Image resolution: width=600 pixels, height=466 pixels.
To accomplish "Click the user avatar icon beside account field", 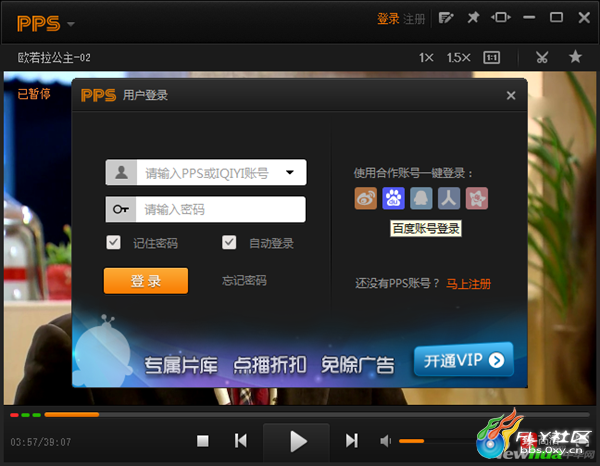I will [122, 173].
